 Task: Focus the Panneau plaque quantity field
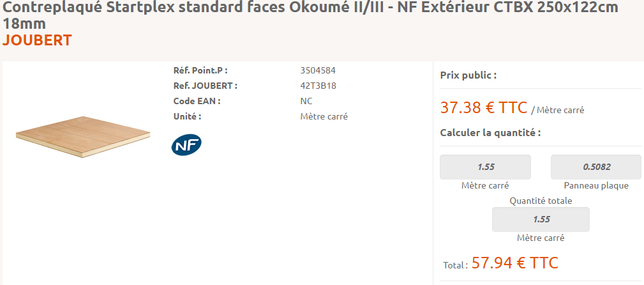click(x=596, y=167)
